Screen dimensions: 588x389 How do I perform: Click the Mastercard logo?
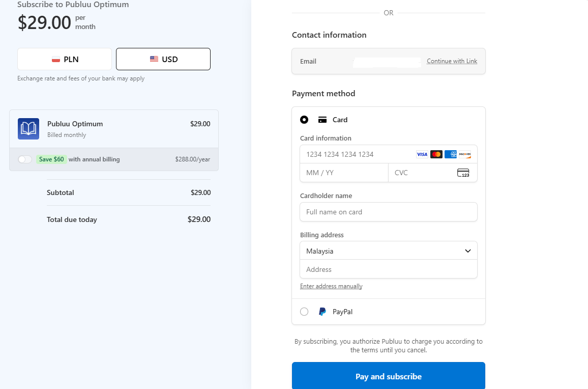[436, 154]
